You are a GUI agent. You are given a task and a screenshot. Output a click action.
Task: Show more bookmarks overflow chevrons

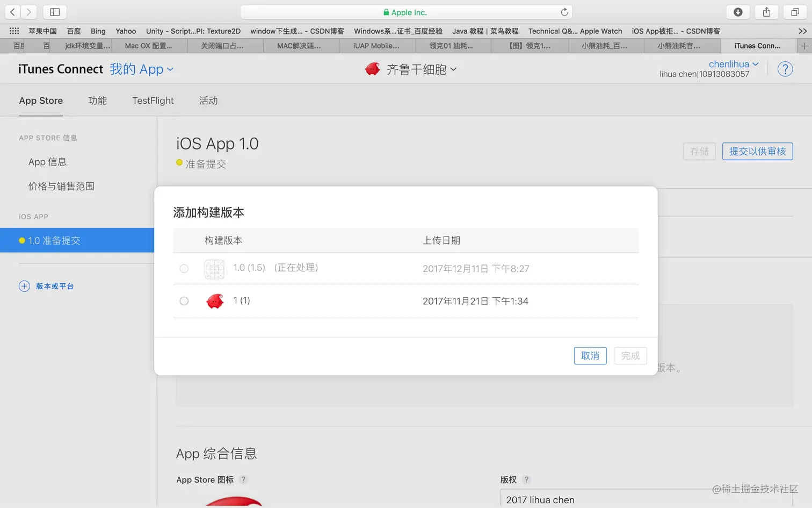click(802, 31)
